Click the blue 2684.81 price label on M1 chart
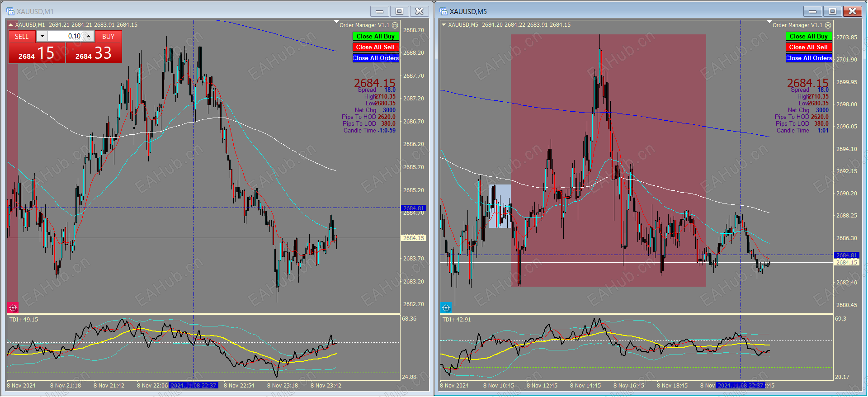868x397 pixels. point(414,208)
